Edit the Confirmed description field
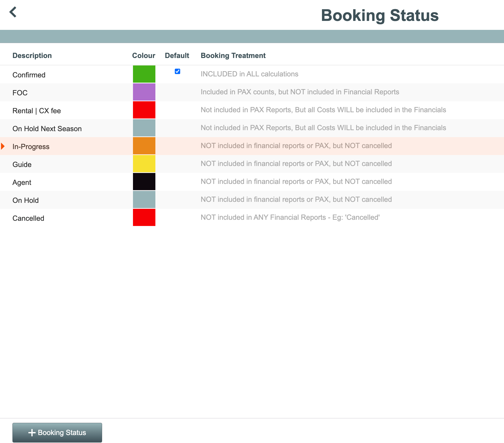Viewport: 504px width, 443px height. click(29, 75)
